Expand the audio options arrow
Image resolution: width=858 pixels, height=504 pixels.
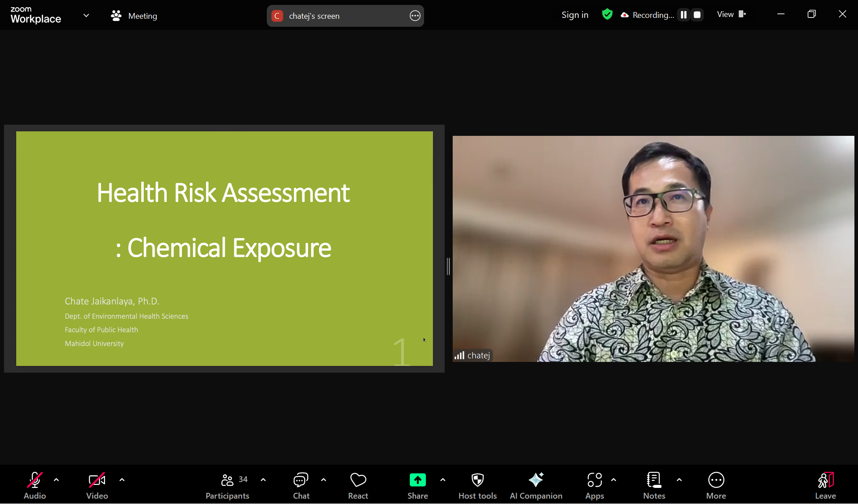click(x=56, y=480)
